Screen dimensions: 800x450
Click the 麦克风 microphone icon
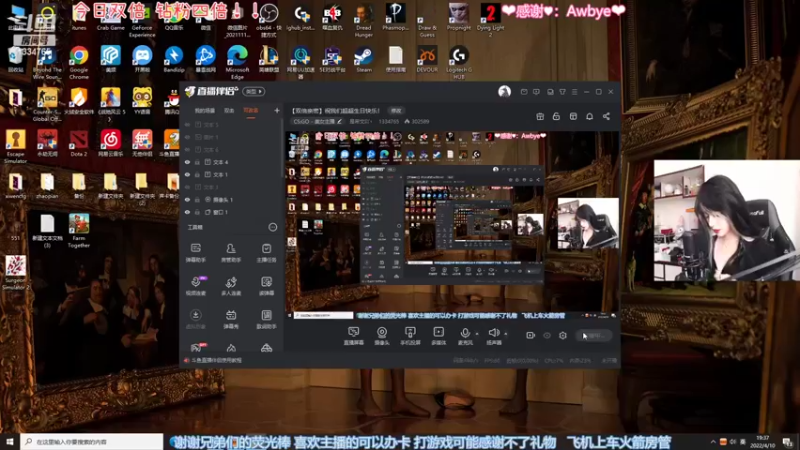pos(465,333)
